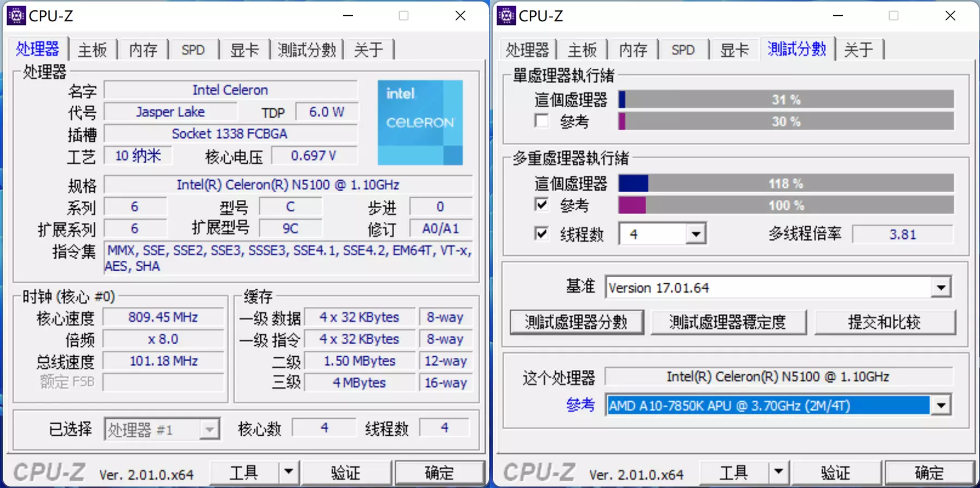The image size is (980, 488).
Task: Click 提交和比较 button
Action: (x=885, y=322)
